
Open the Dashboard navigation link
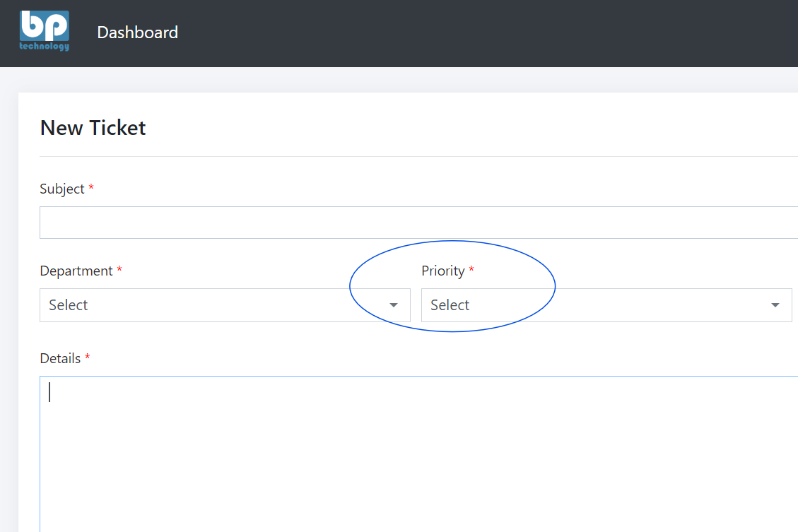(137, 32)
